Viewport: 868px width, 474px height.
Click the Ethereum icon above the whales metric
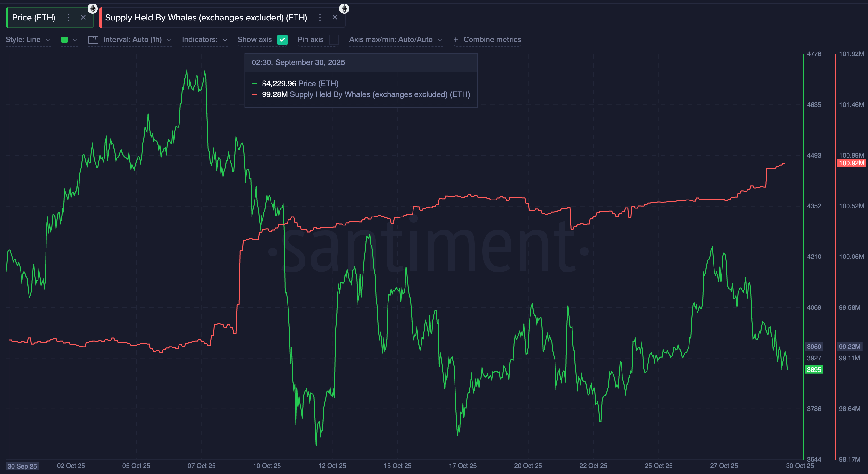[x=344, y=8]
